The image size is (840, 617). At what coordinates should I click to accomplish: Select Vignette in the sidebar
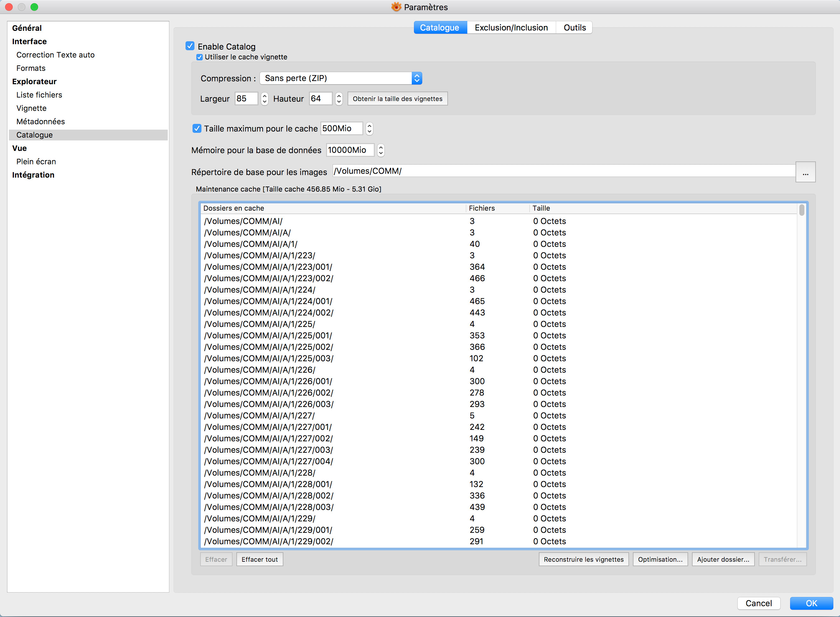click(x=31, y=108)
